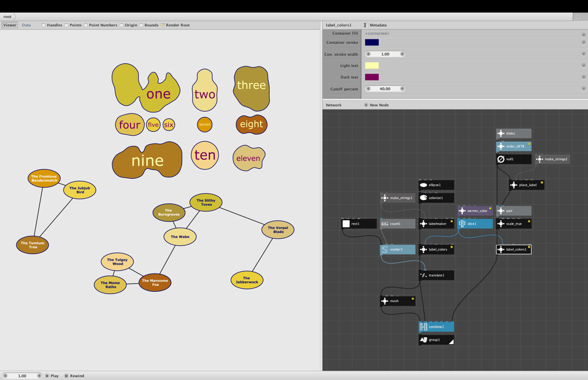Switch to the Data tab
588x380 pixels.
click(26, 25)
